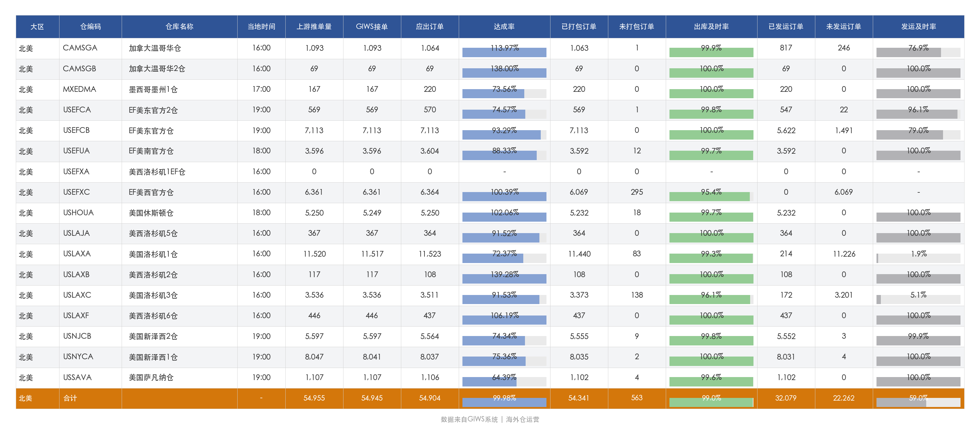Image resolution: width=980 pixels, height=445 pixels.
Task: Click the 仓库名称 column header
Action: pos(179,27)
